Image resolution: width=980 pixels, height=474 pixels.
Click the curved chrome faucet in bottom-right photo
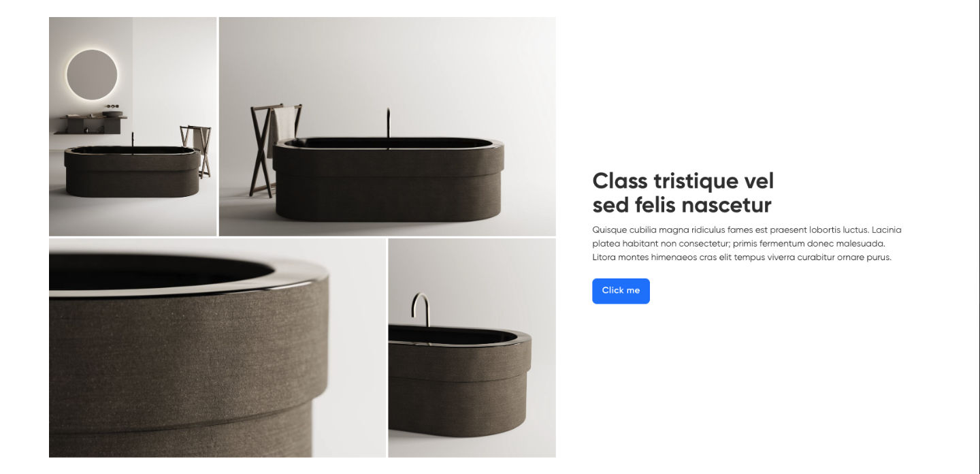(421, 310)
